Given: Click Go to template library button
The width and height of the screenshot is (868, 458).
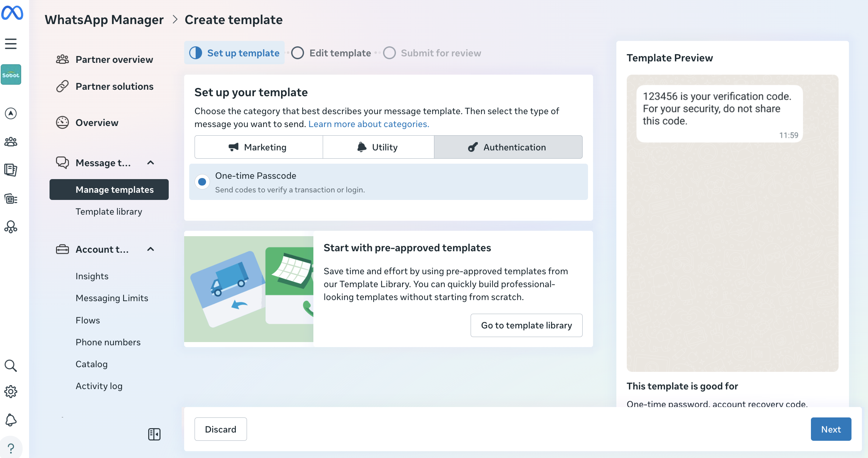Looking at the screenshot, I should (526, 326).
